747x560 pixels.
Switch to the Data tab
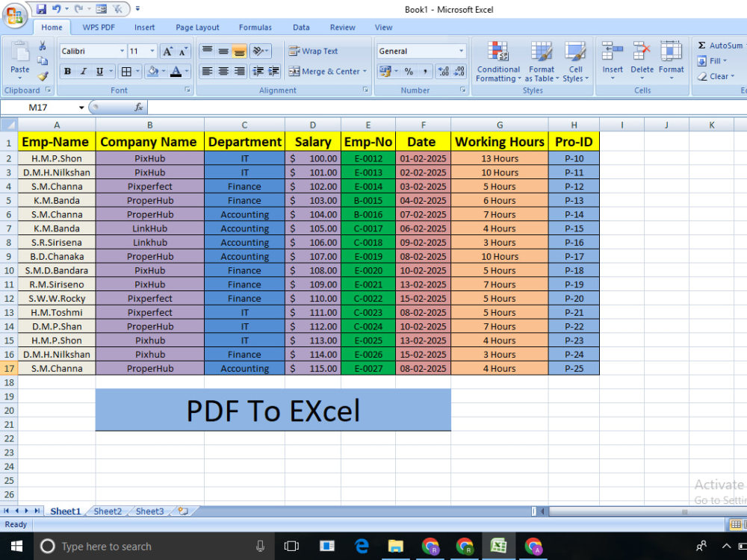[x=301, y=27]
